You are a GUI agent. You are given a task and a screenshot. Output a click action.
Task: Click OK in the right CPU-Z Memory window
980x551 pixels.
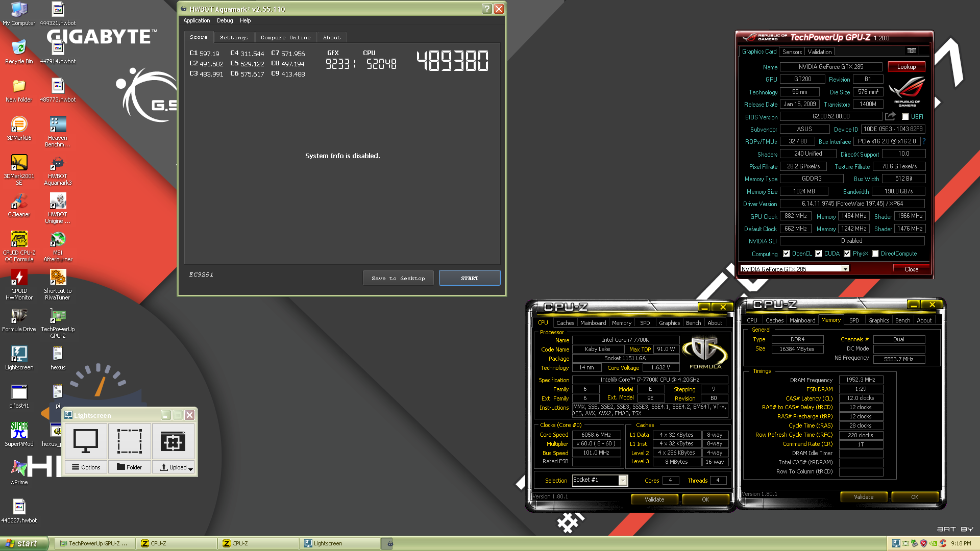915,497
